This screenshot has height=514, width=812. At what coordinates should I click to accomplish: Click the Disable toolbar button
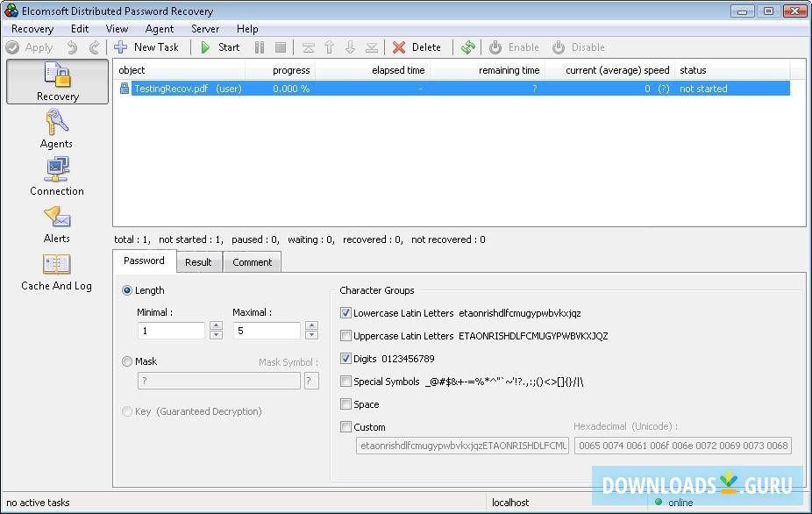coord(579,47)
